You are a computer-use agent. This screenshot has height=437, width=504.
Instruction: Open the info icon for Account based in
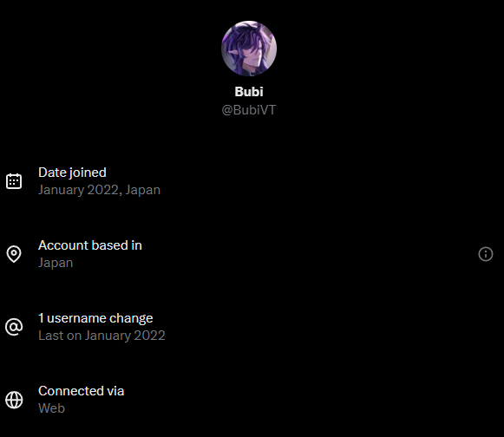coord(486,254)
